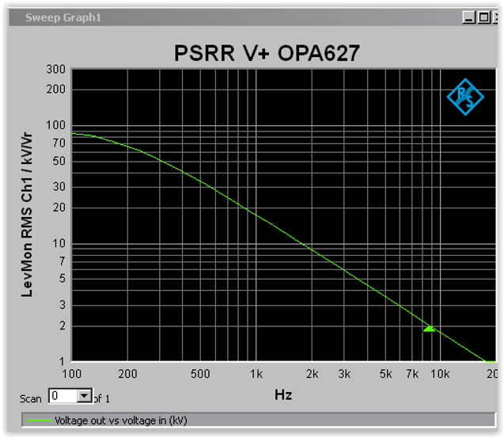Screen dimensions: 504x438
Task: Click the X-axis tick label '10k'
Action: tap(440, 374)
